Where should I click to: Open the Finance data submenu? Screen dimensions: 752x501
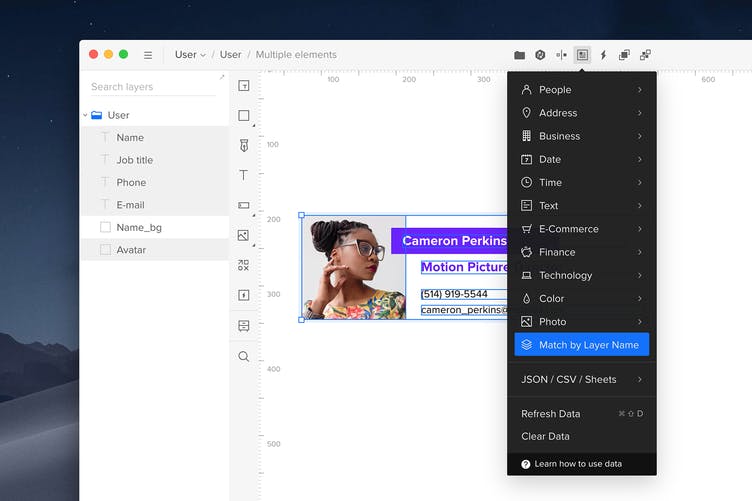point(582,252)
